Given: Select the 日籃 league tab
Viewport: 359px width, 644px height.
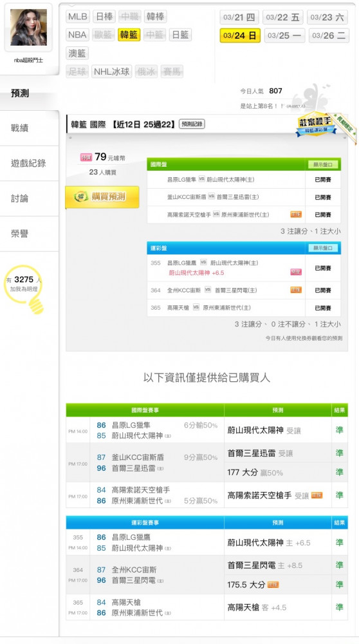Looking at the screenshot, I should click(x=180, y=35).
